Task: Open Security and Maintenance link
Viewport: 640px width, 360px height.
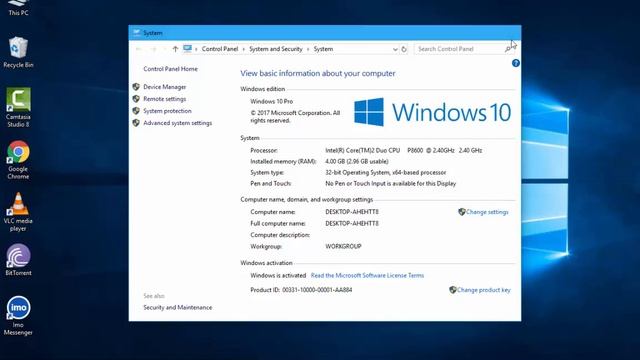Action: pyautogui.click(x=178, y=307)
